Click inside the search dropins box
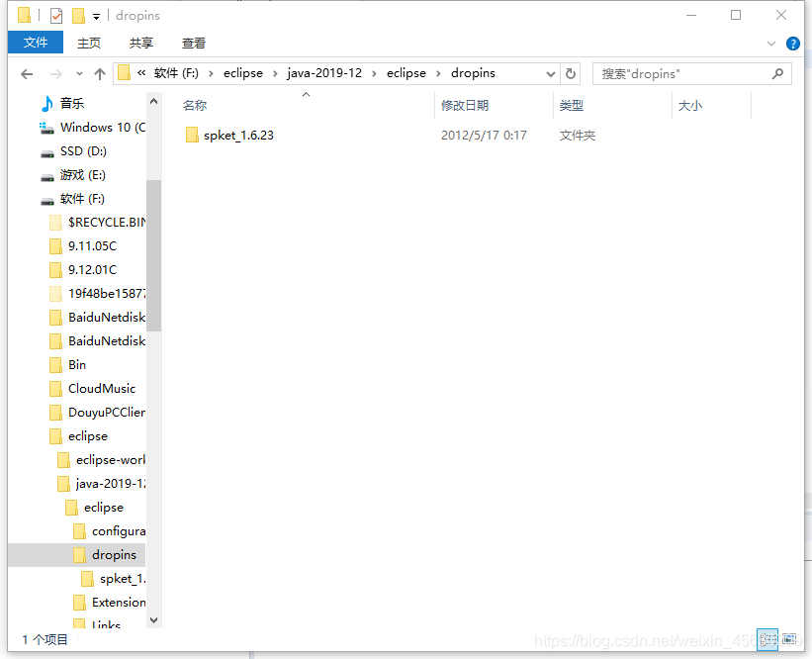The image size is (812, 659). click(x=682, y=73)
